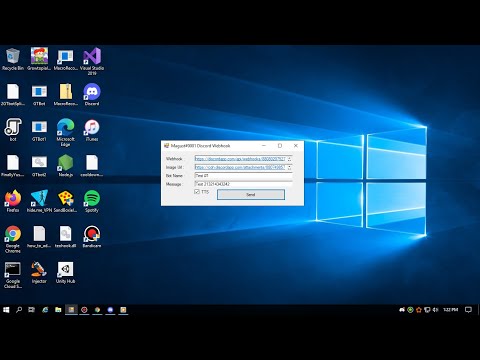Click the volume icon in the system tray
The image size is (480, 360).
435,310
